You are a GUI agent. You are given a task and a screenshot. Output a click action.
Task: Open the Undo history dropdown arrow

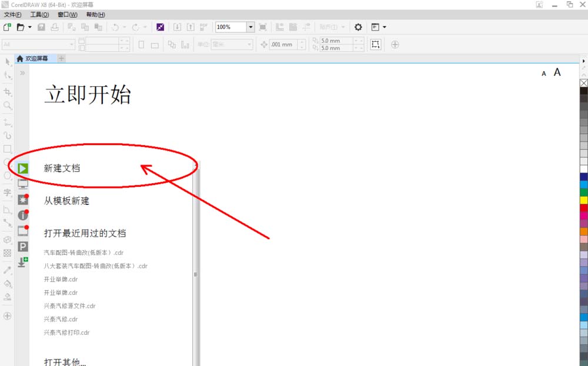124,27
